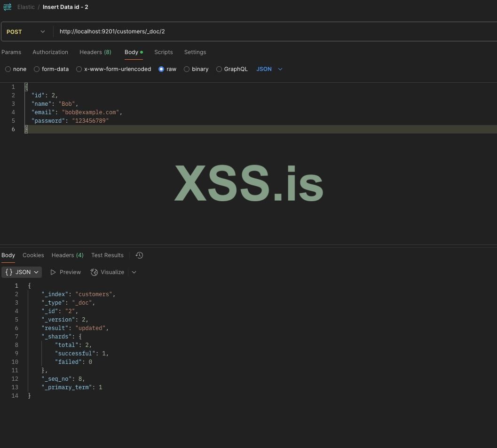The image size is (497, 448).
Task: Open the response JSON format dropdown
Action: [22, 272]
